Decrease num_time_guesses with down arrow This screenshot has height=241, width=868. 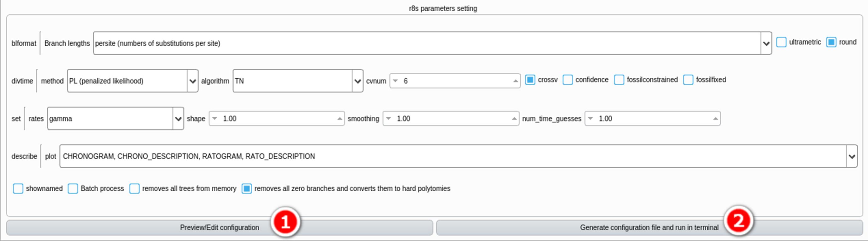[590, 119]
